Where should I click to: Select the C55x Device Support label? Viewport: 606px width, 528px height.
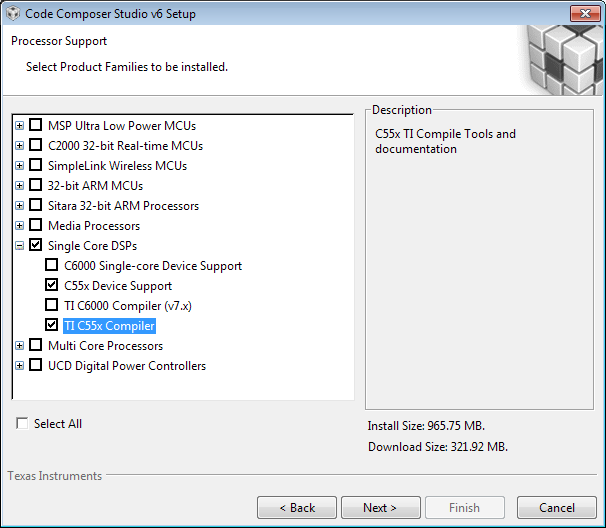(x=118, y=286)
